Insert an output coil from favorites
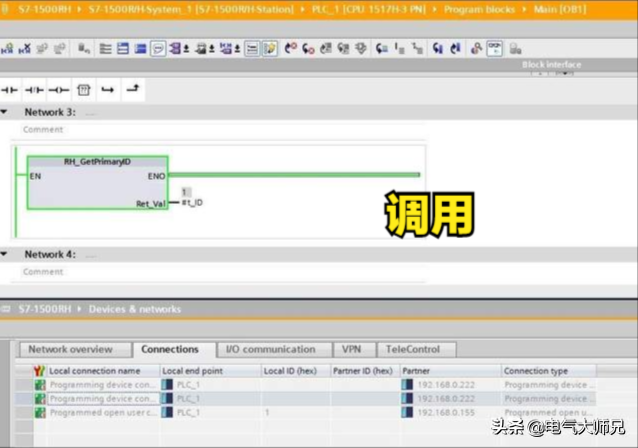Viewport: 638px width, 448px height. pos(59,90)
